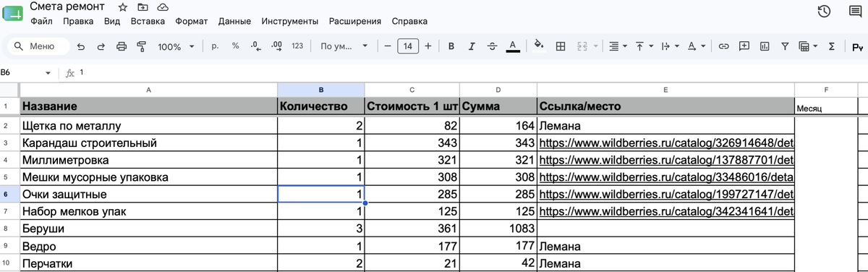Search the menus with Меню box
Image resolution: width=868 pixels, height=272 pixels.
pos(38,46)
